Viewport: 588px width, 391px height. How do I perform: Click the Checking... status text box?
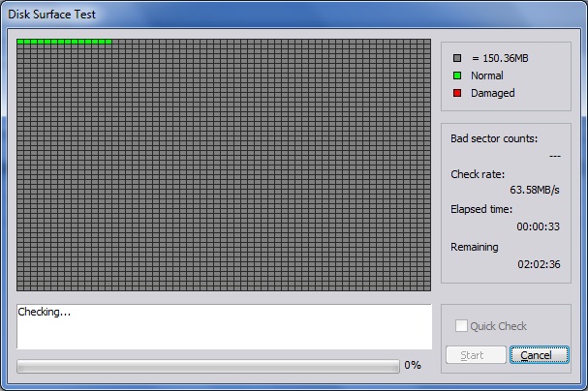(224, 326)
